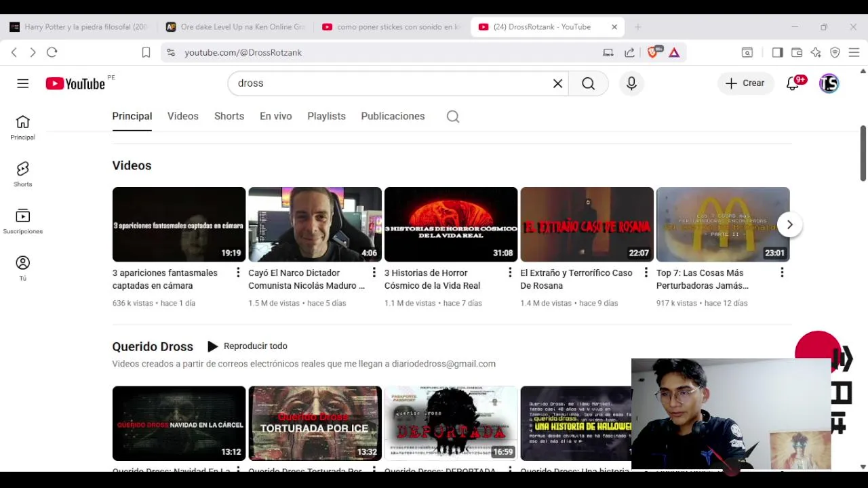Open options menu for 3 apariciones fantasmales
This screenshot has height=488, width=868.
(x=238, y=272)
